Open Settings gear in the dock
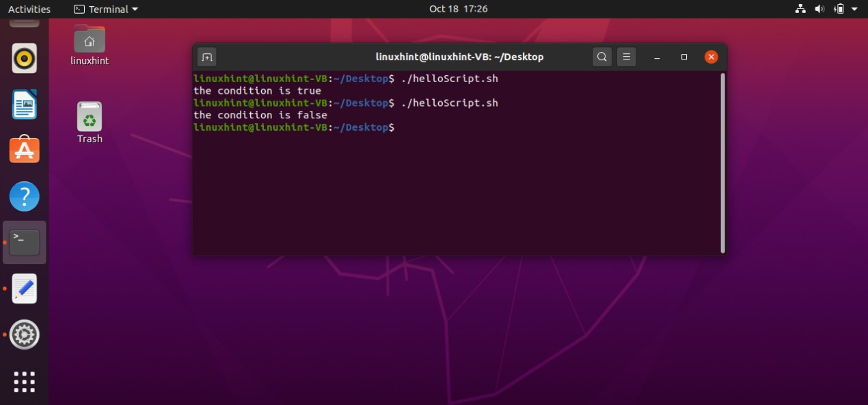The height and width of the screenshot is (405, 868). 25,335
